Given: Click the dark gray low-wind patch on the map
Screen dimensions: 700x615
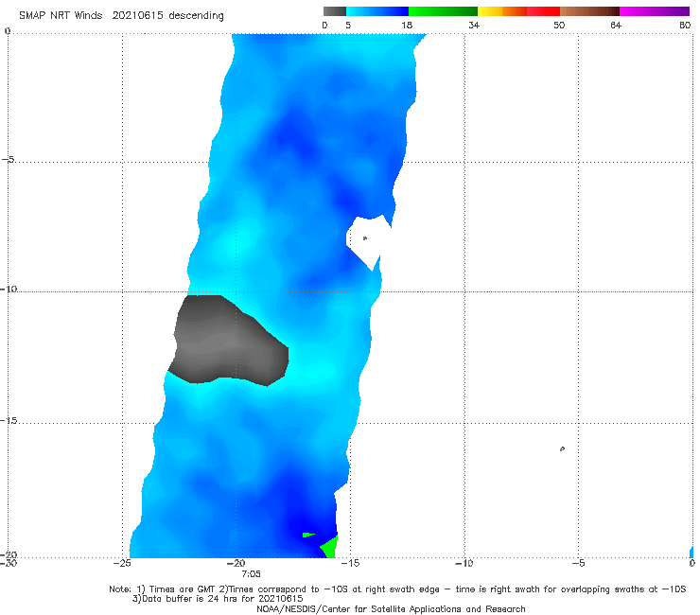Looking at the screenshot, I should click(x=230, y=340).
